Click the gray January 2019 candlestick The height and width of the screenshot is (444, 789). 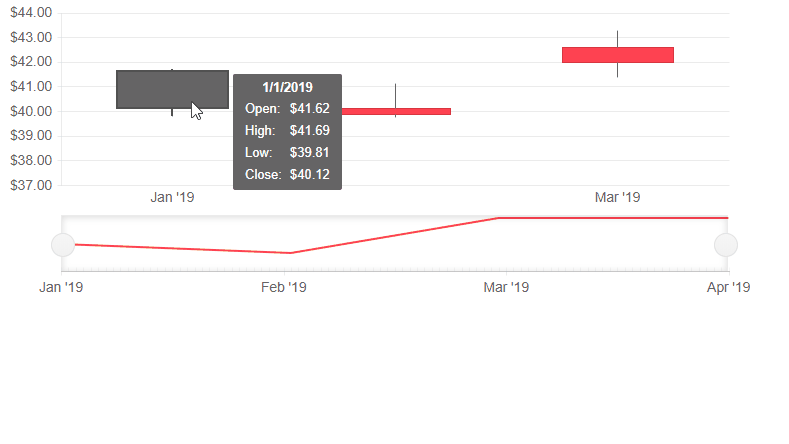[x=172, y=90]
